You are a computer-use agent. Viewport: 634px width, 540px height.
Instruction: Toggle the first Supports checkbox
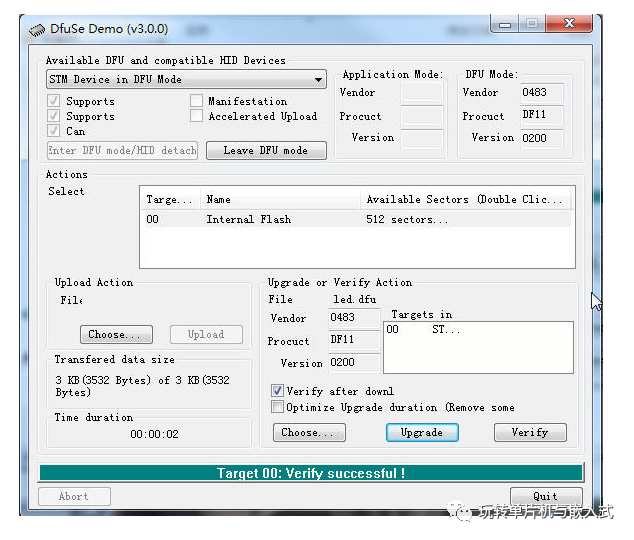pos(53,101)
